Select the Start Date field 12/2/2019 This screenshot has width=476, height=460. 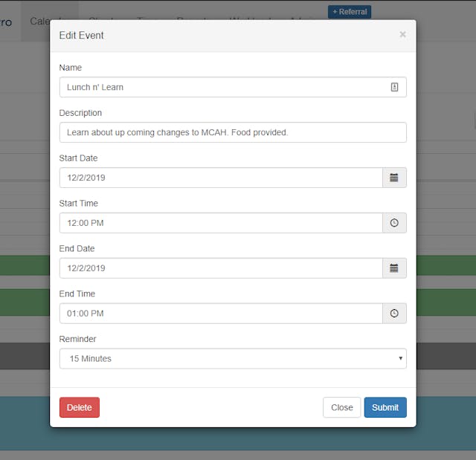[x=221, y=178]
